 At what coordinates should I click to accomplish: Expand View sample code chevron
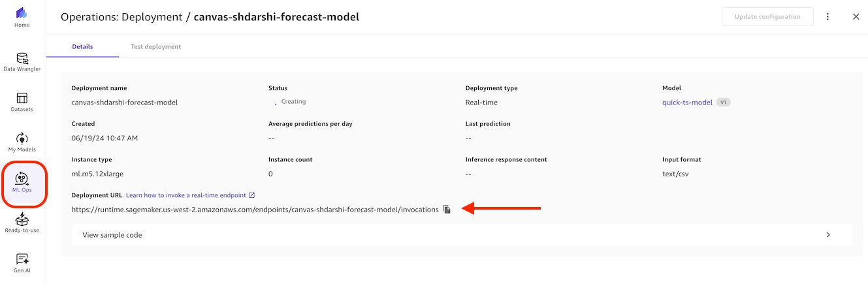tap(828, 235)
